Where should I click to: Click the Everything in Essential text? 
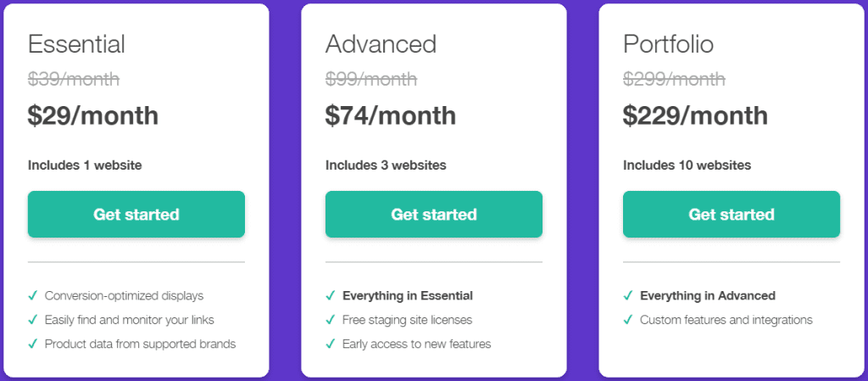tap(408, 295)
